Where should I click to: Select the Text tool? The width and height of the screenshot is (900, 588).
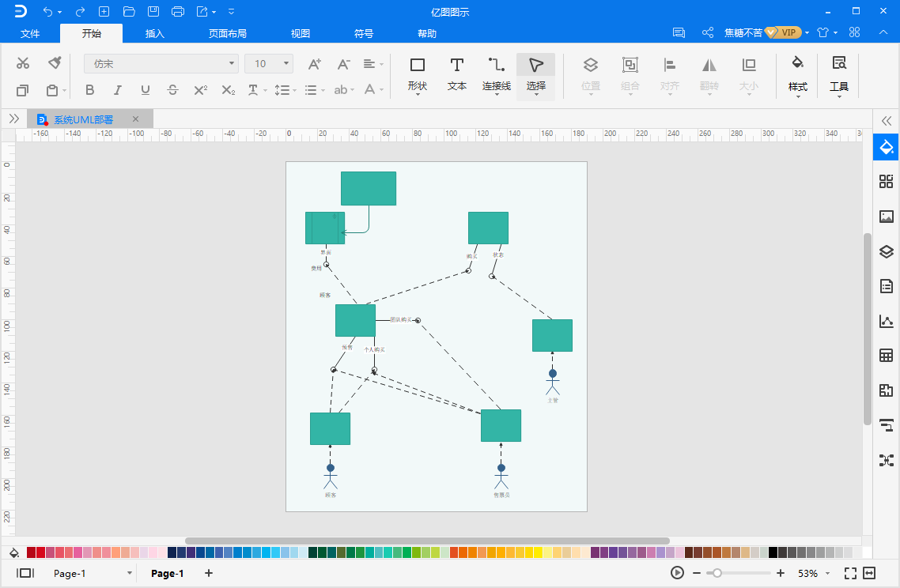tap(457, 74)
